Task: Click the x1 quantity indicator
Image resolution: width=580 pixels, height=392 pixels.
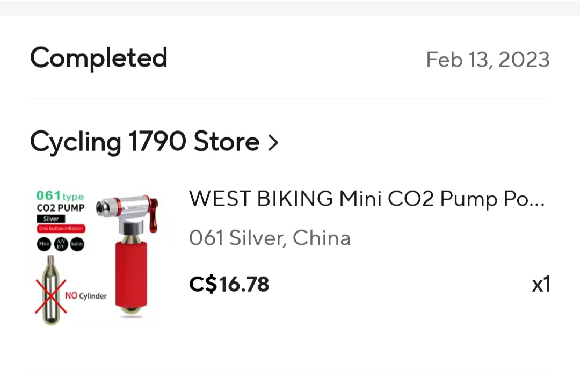Action: pyautogui.click(x=541, y=285)
